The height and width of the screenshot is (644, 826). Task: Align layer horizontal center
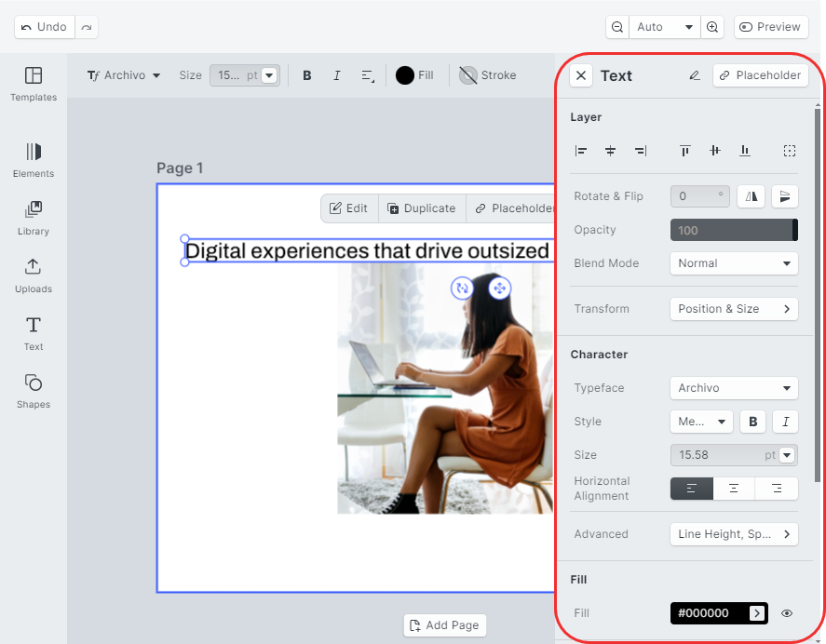[x=611, y=151]
